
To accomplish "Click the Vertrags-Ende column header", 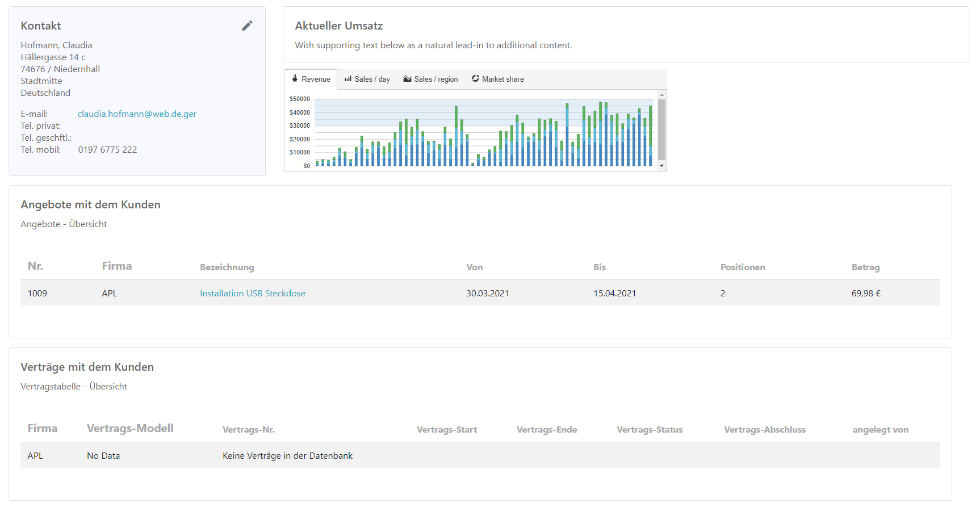I will [x=547, y=429].
